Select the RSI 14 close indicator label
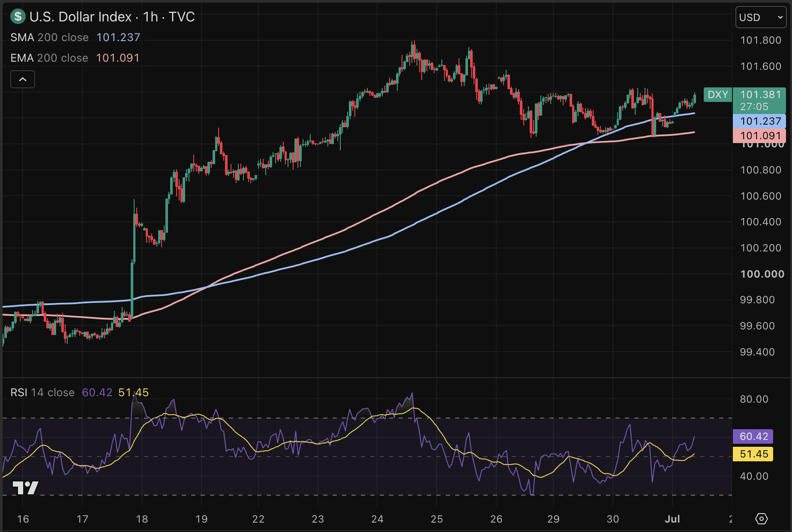Viewport: 792px width, 532px height. [42, 392]
